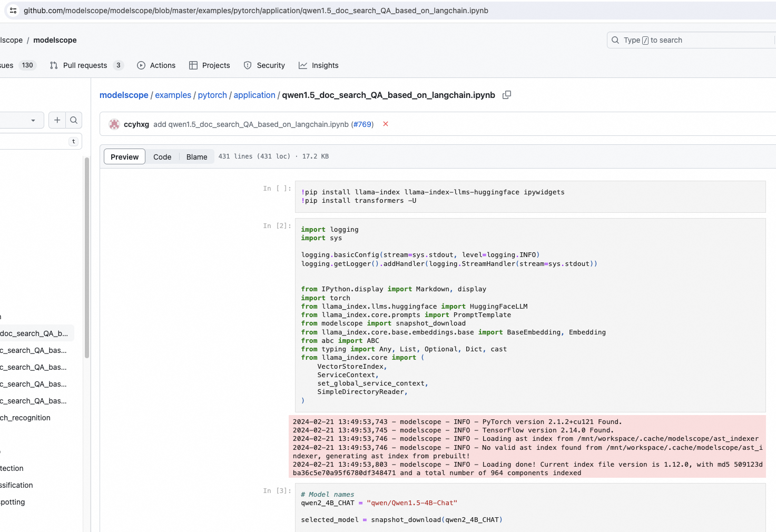The image size is (776, 532).
Task: Select the highlighted doc_search_QA_b... tree file
Action: tap(37, 333)
